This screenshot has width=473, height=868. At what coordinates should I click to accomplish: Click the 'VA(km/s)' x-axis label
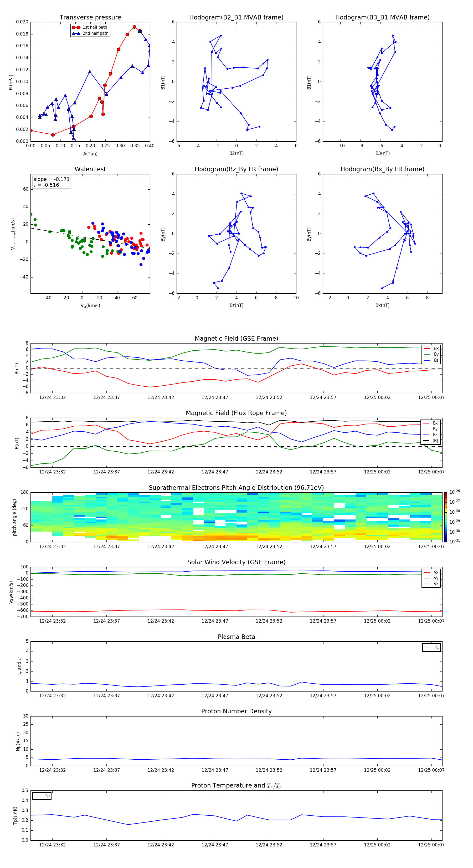coord(90,306)
